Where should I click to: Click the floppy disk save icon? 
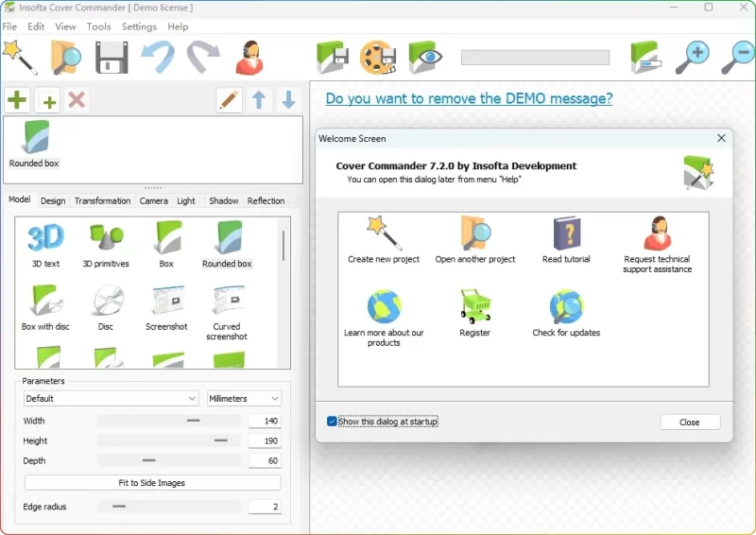[111, 58]
